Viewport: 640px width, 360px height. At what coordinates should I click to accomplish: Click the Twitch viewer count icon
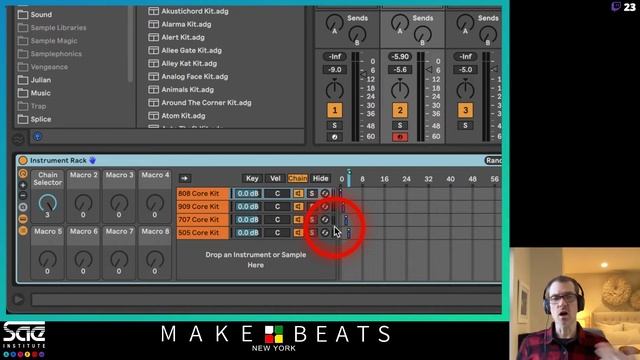coord(616,7)
